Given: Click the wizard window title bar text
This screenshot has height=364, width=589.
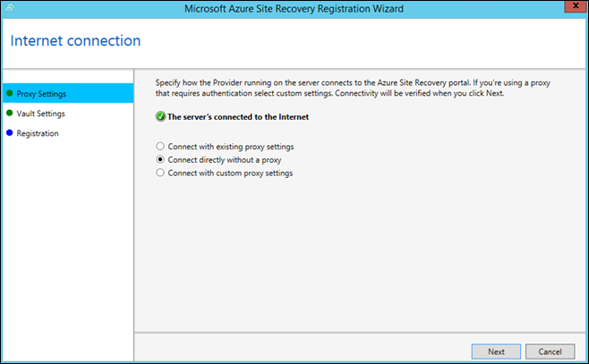Looking at the screenshot, I should [x=294, y=9].
